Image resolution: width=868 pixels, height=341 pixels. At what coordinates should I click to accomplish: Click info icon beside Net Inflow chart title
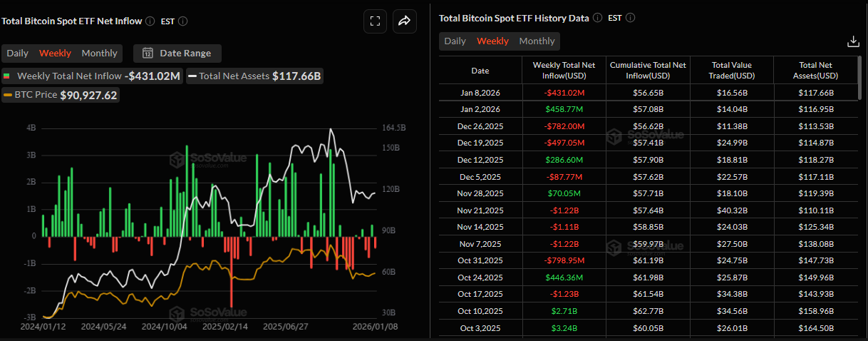150,21
